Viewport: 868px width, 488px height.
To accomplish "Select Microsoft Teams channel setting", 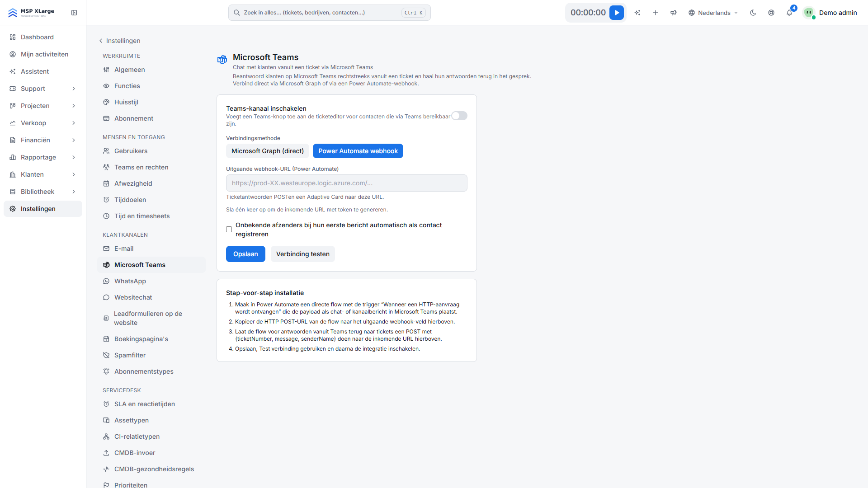I will (151, 265).
